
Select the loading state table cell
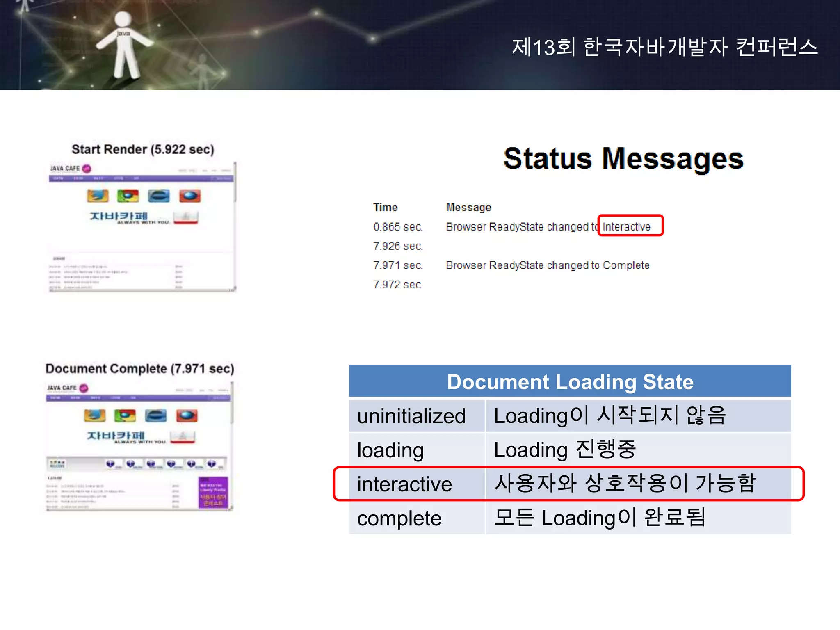pyautogui.click(x=417, y=450)
